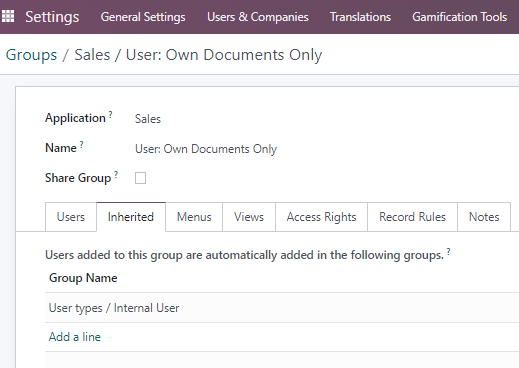Click Add a line link

coord(75,337)
